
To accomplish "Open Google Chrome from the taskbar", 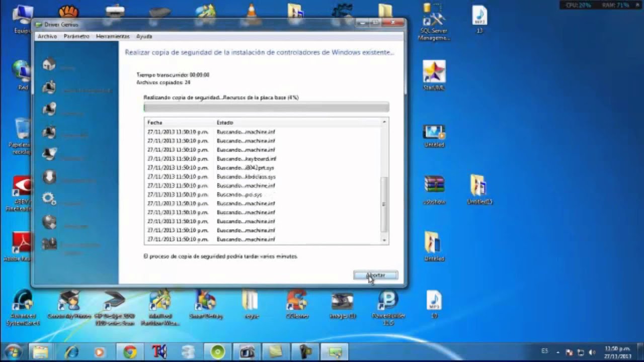I will click(x=129, y=352).
